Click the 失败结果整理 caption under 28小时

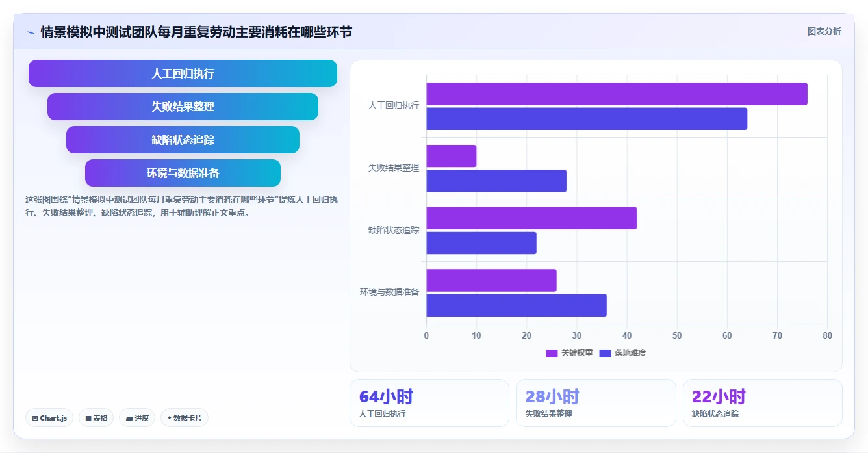(548, 413)
